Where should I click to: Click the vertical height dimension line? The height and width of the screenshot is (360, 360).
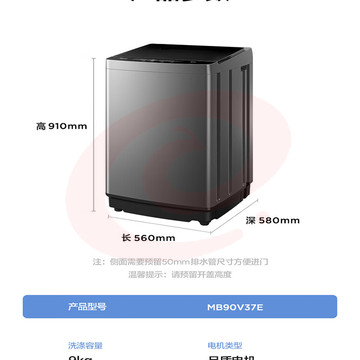coord(94,135)
